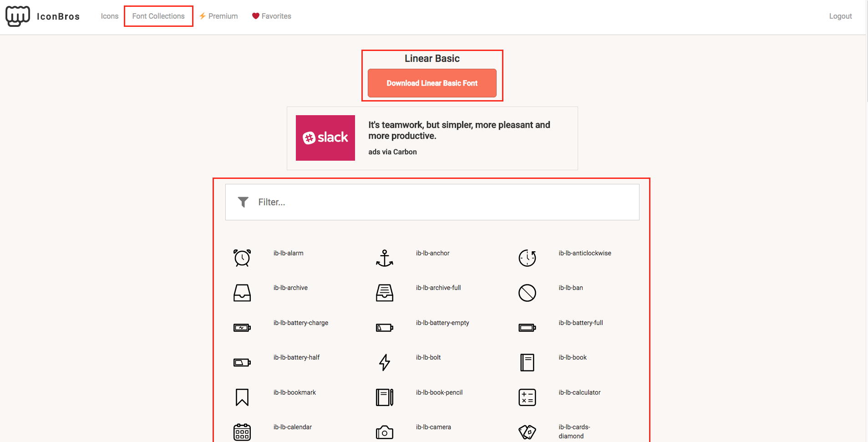This screenshot has height=442, width=868.
Task: Click the ib-lb-calendar label
Action: point(292,427)
